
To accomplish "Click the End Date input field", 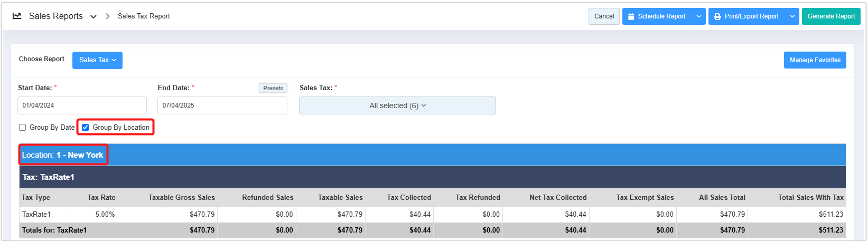I will tap(222, 105).
